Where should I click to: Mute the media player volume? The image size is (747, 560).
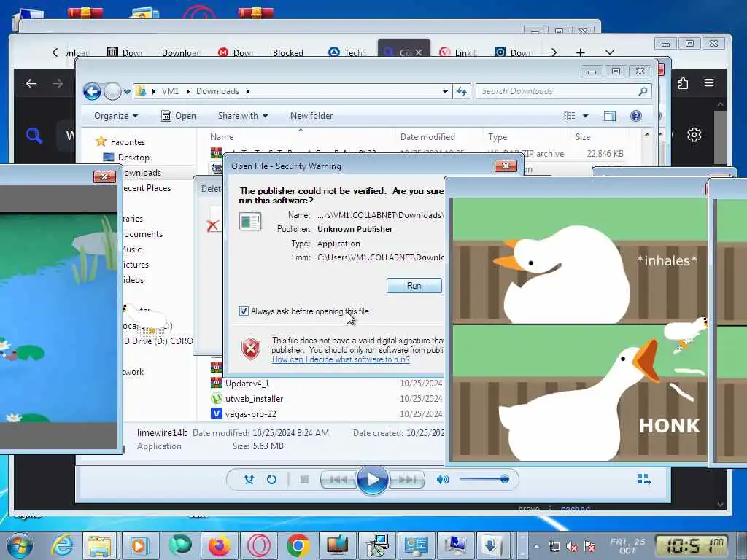pos(443,480)
